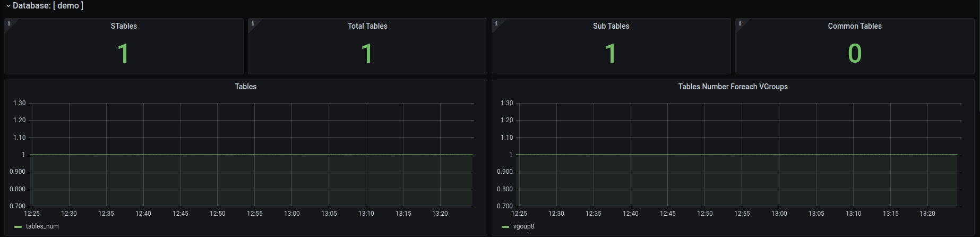Open the STables panel title menu
This screenshot has width=980, height=237.
124,26
